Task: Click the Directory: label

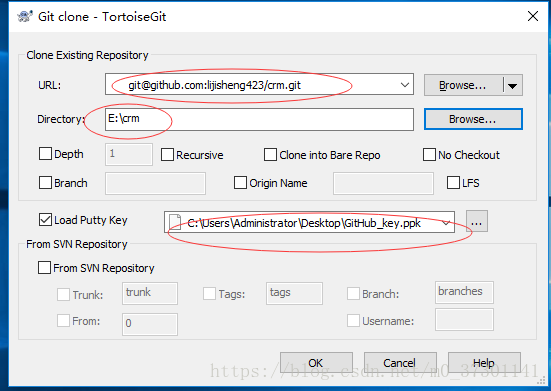Action: 61,119
